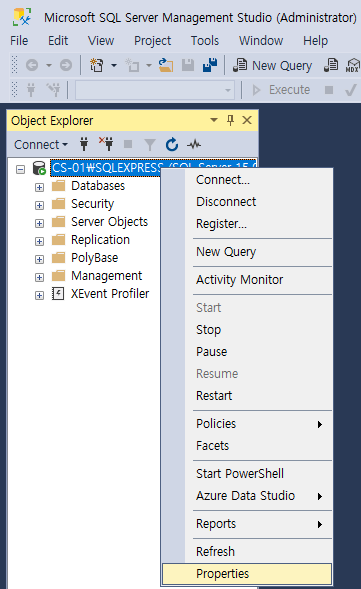The image size is (361, 589).
Task: Click the Save disk icon
Action: coord(188,65)
